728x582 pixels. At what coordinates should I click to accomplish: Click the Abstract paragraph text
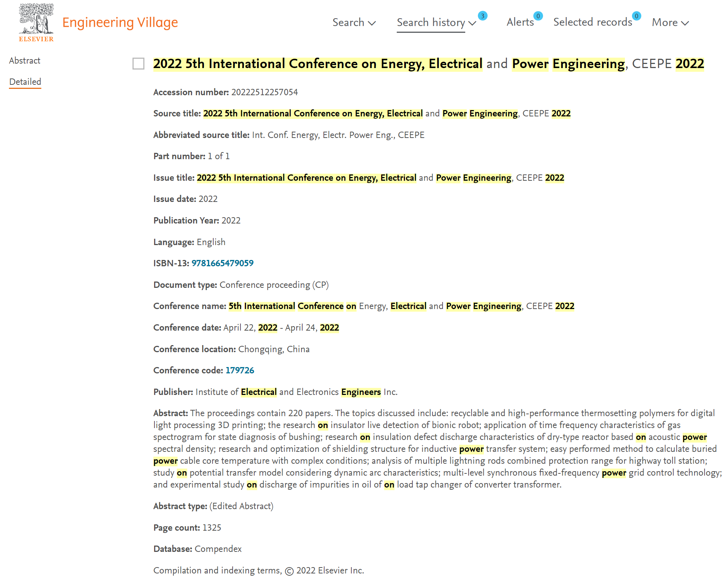tap(437, 449)
